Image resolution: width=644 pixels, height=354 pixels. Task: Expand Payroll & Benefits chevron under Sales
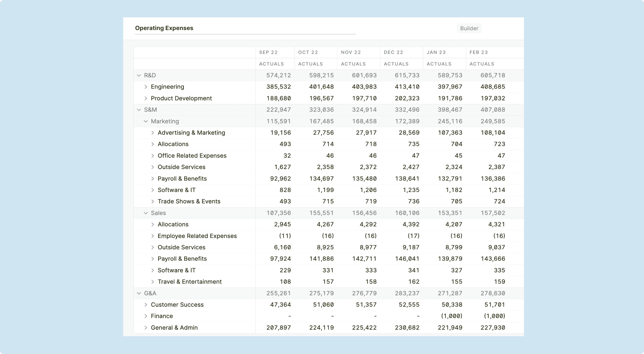click(x=152, y=259)
